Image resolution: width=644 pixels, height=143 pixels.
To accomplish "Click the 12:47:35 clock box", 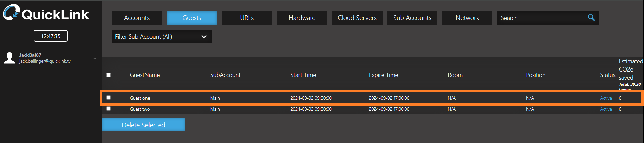I will [51, 36].
